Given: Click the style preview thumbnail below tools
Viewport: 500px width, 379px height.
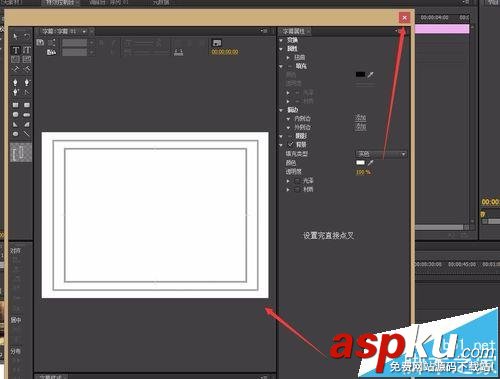Looking at the screenshot, I should pos(21,152).
